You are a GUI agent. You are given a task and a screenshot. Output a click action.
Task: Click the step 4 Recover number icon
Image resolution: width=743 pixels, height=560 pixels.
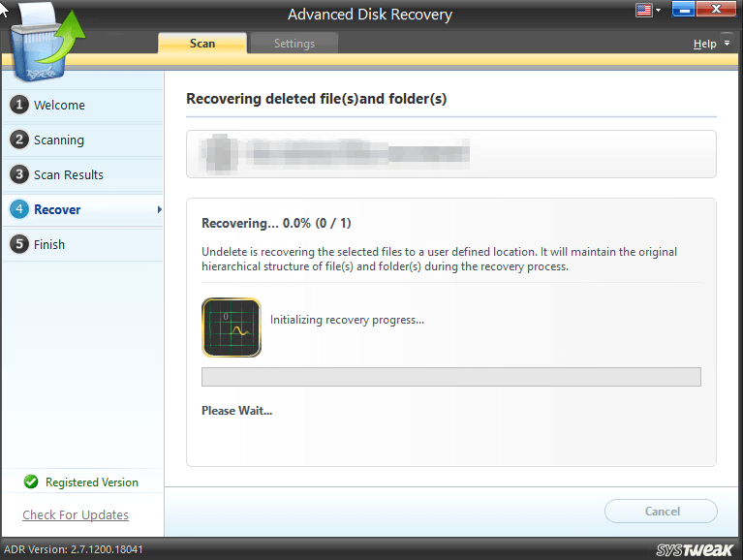pyautogui.click(x=19, y=209)
